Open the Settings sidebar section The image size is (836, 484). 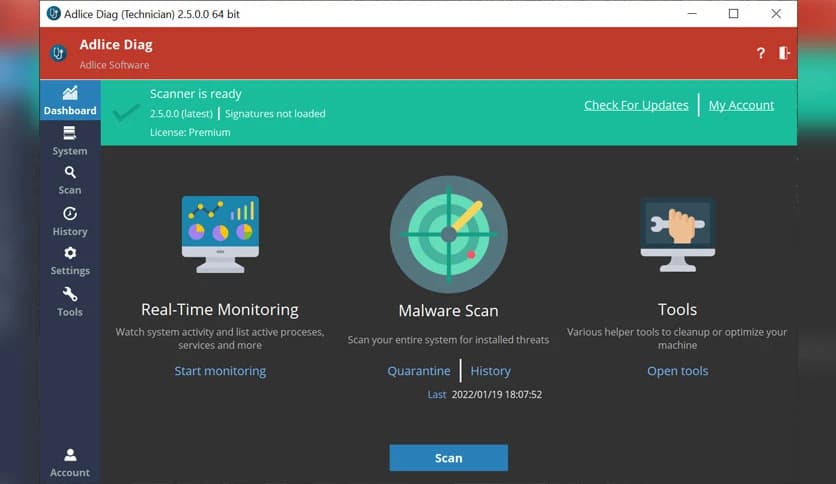tap(70, 261)
